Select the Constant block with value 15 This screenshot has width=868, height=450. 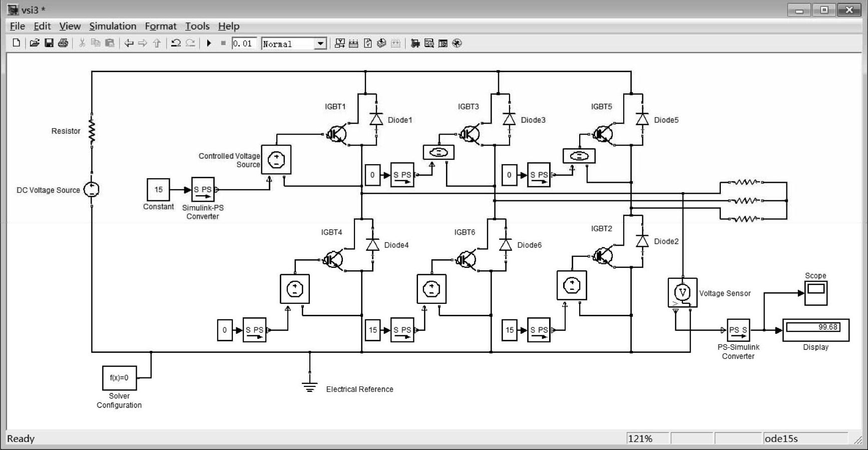(x=158, y=190)
